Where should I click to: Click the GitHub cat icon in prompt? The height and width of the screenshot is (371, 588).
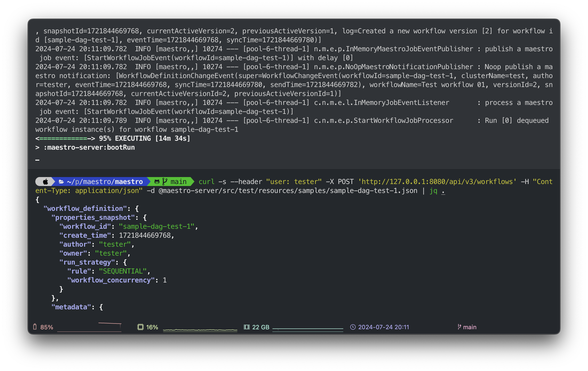[x=157, y=182]
